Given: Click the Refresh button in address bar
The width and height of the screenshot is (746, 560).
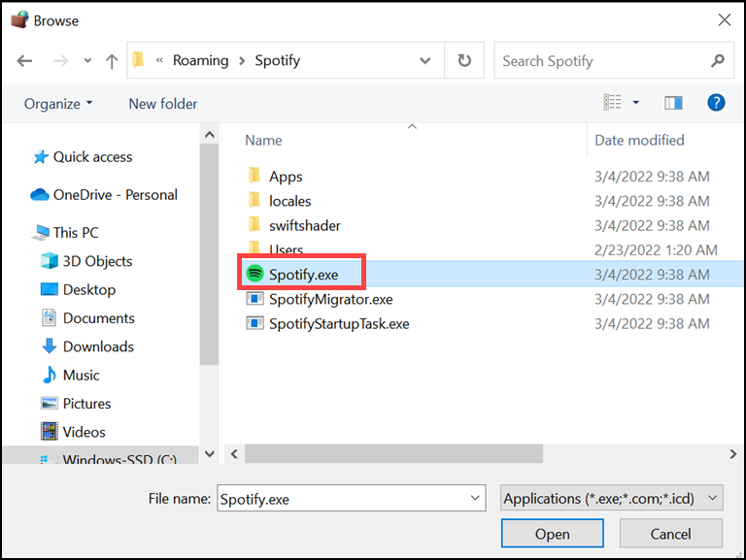Looking at the screenshot, I should tap(464, 60).
